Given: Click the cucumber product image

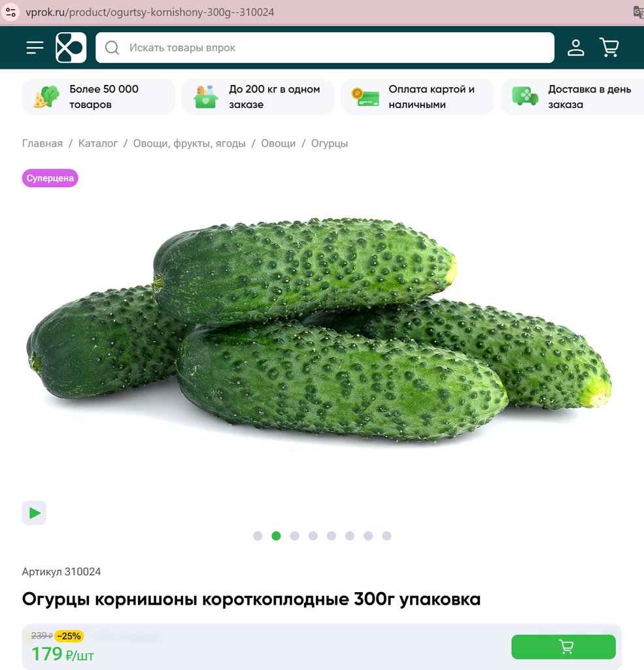Looking at the screenshot, I should point(319,331).
